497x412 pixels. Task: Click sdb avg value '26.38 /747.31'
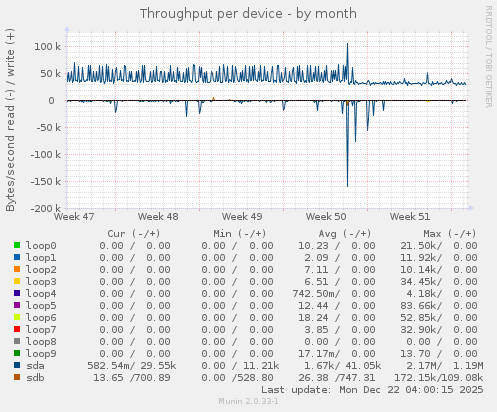(x=336, y=378)
